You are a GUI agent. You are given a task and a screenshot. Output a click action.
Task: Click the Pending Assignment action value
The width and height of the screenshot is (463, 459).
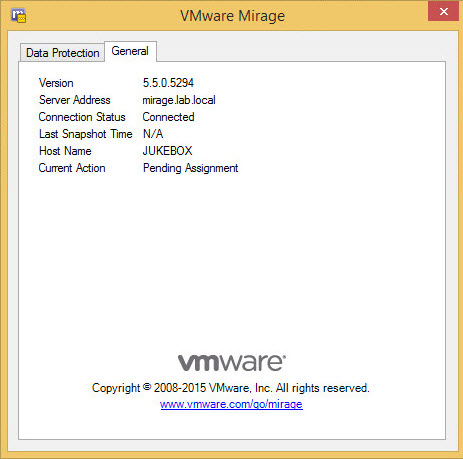coord(191,168)
